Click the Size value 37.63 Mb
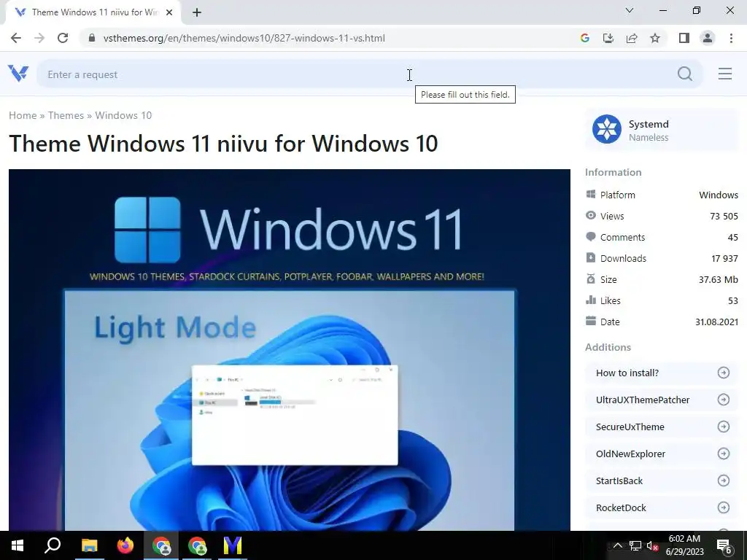 point(718,279)
